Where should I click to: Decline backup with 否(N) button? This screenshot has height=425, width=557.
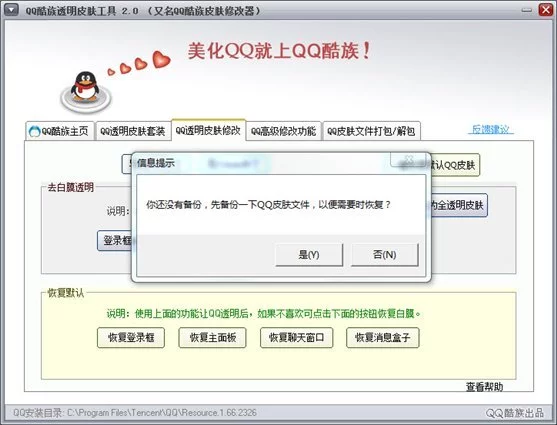click(385, 254)
